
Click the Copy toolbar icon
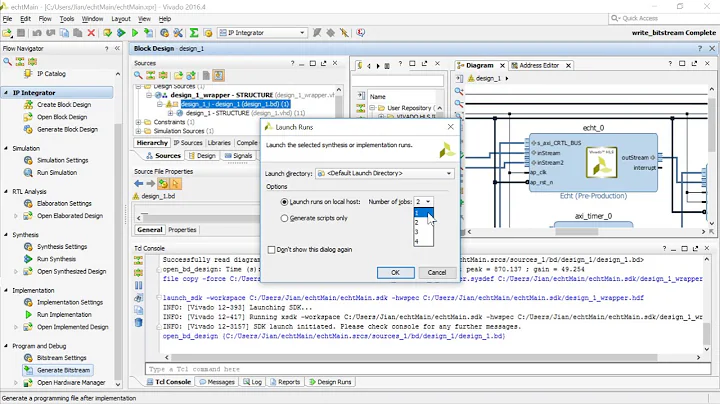tap(64, 33)
